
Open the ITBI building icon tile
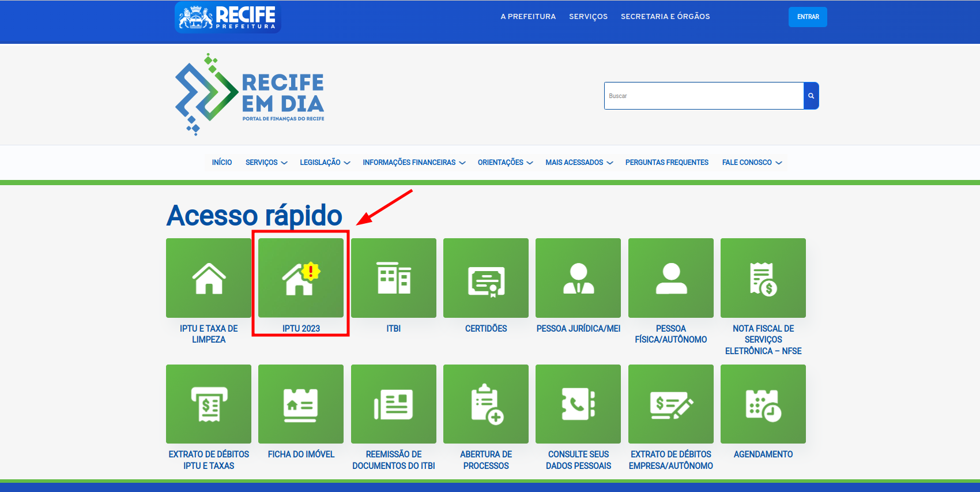tap(394, 278)
